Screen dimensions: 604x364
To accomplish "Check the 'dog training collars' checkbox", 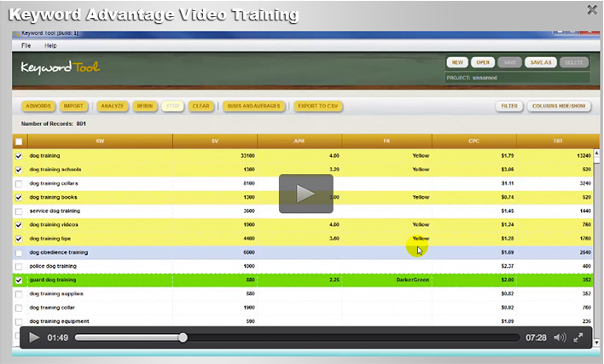I will point(19,184).
